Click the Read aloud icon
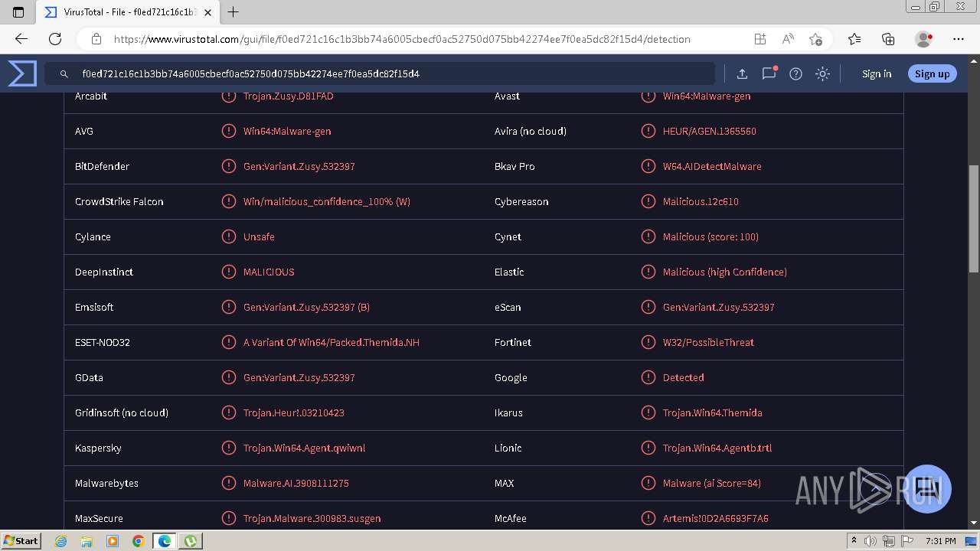 (787, 39)
